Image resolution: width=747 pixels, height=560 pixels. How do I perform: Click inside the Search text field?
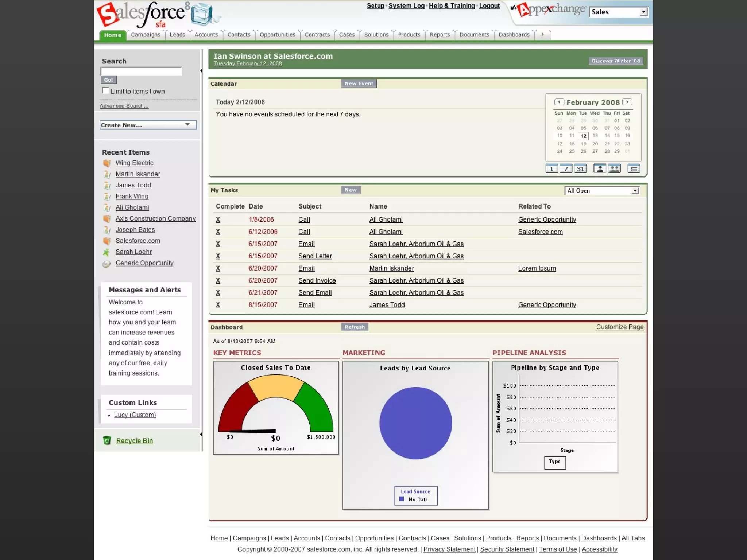point(141,71)
